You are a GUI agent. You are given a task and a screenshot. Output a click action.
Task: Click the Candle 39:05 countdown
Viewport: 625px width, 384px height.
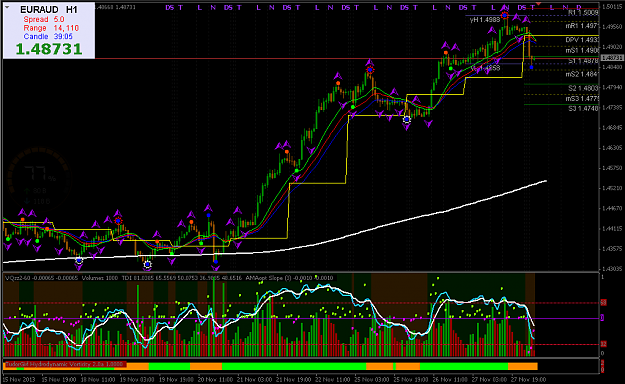48,36
